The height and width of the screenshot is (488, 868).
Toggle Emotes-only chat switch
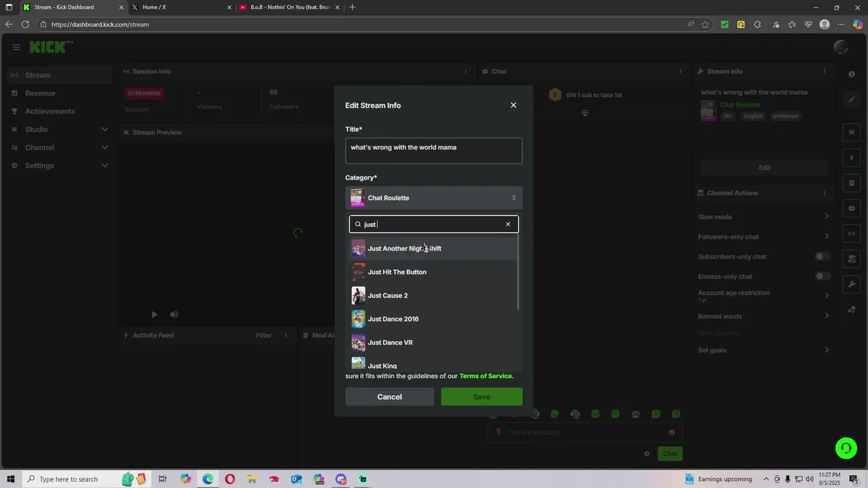(822, 277)
